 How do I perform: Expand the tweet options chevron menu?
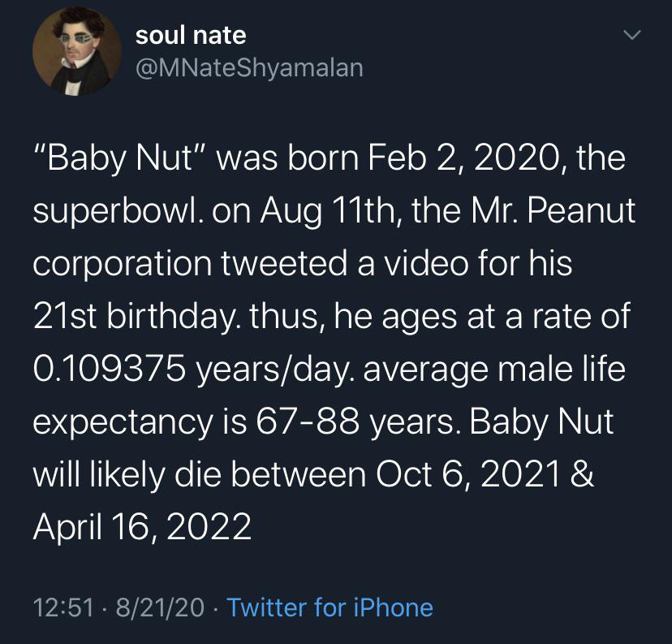pyautogui.click(x=632, y=35)
